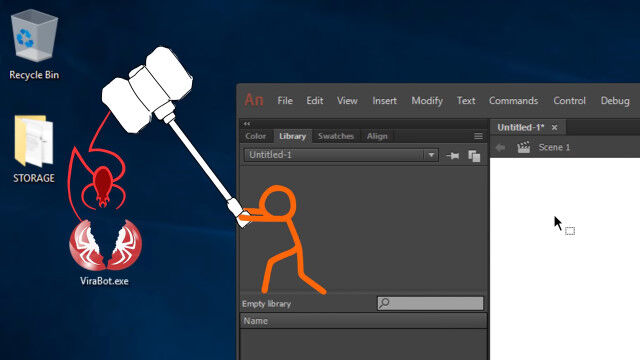
Task: Open the Untitled-1 library dropdown
Action: (341, 155)
